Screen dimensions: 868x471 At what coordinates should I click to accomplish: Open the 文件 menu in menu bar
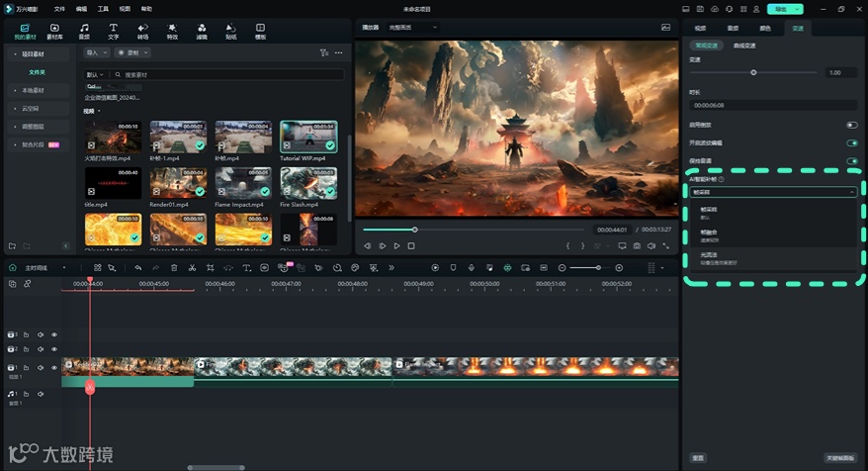point(59,8)
